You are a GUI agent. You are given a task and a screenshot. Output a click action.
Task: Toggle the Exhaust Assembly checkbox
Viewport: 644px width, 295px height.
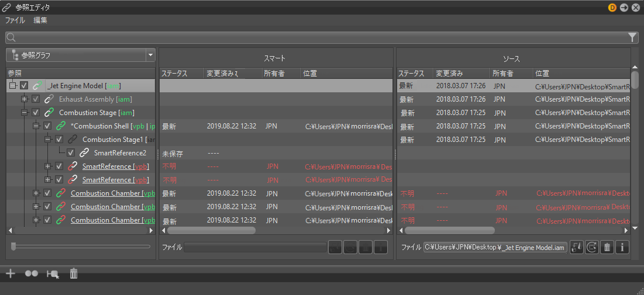pyautogui.click(x=36, y=99)
